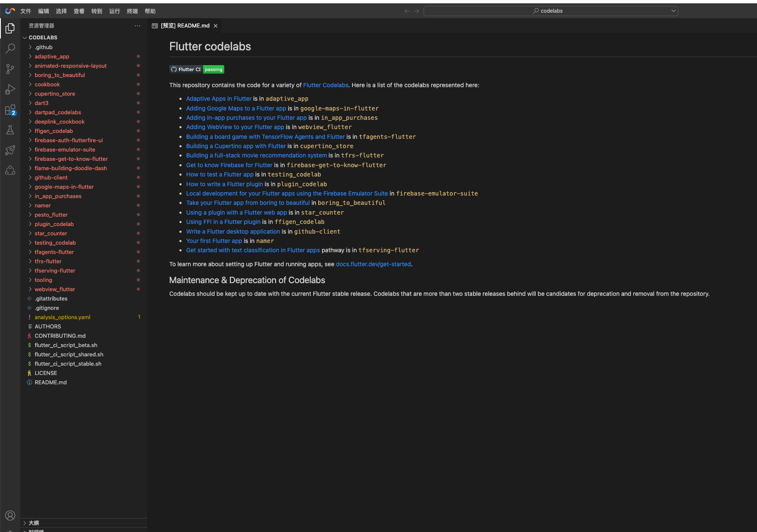Open the Adaptive Apps in Flutter link
Image resolution: width=757 pixels, height=532 pixels.
[219, 99]
